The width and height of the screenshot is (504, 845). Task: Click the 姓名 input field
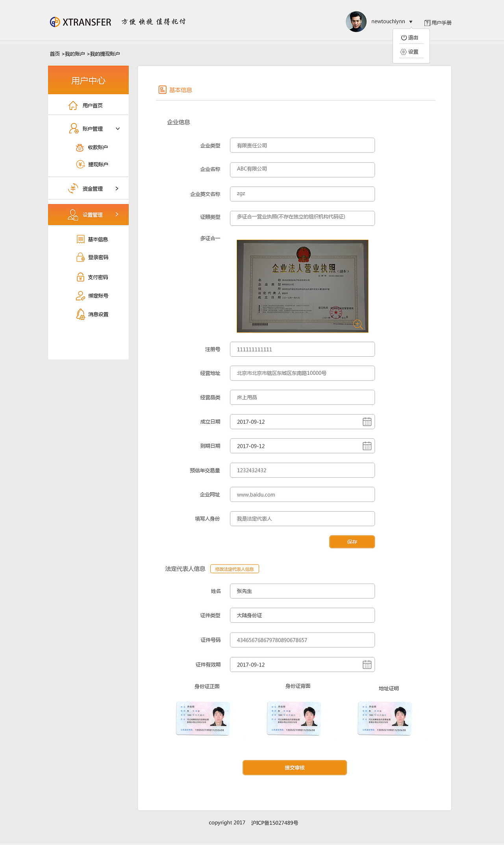point(302,591)
